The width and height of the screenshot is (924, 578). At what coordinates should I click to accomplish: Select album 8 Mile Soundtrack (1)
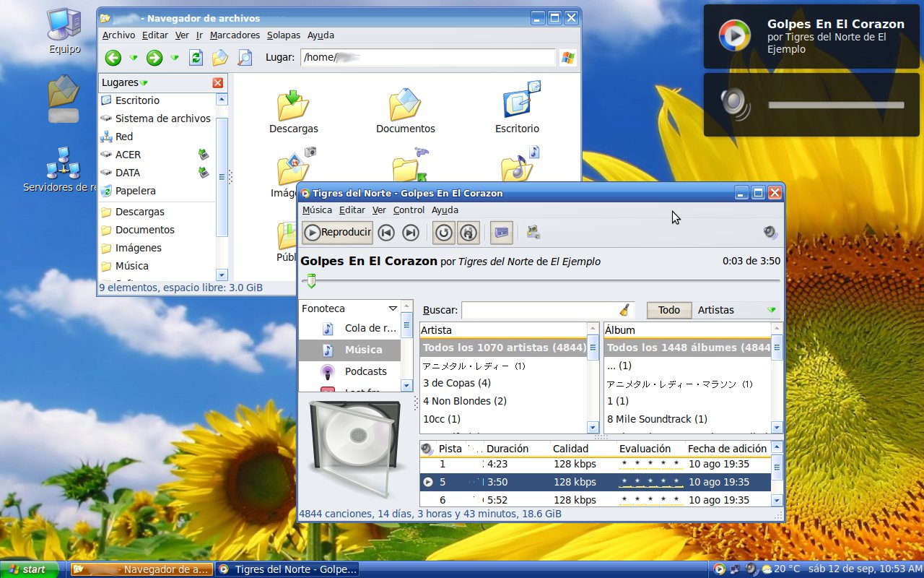point(687,419)
